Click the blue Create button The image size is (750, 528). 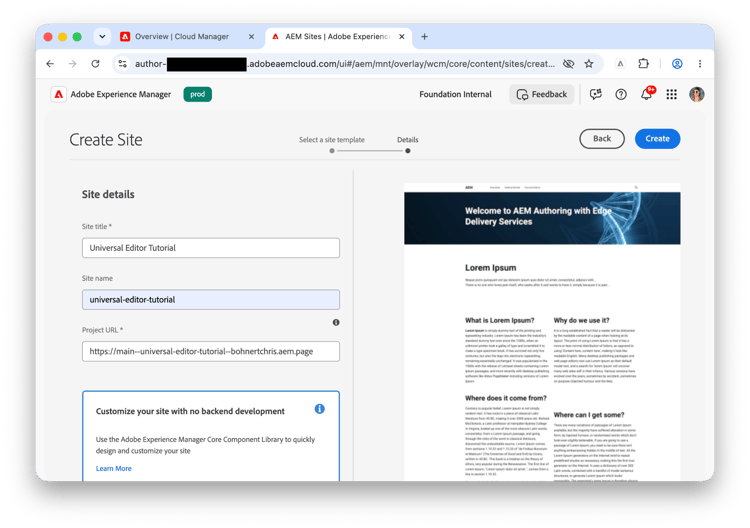[657, 139]
